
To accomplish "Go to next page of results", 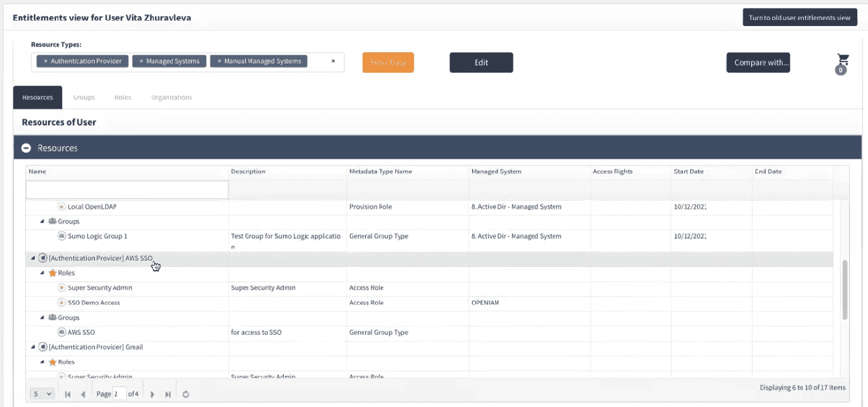I will 152,394.
